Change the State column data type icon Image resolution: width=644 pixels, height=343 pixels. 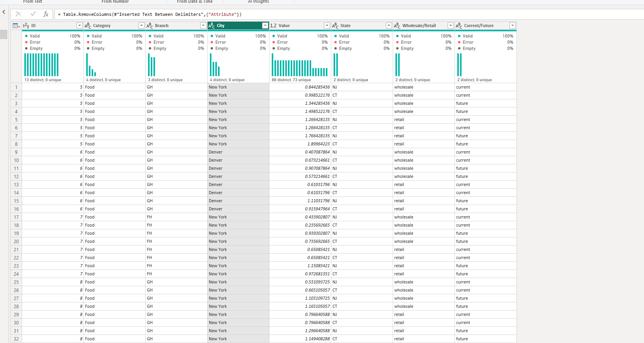tap(335, 26)
